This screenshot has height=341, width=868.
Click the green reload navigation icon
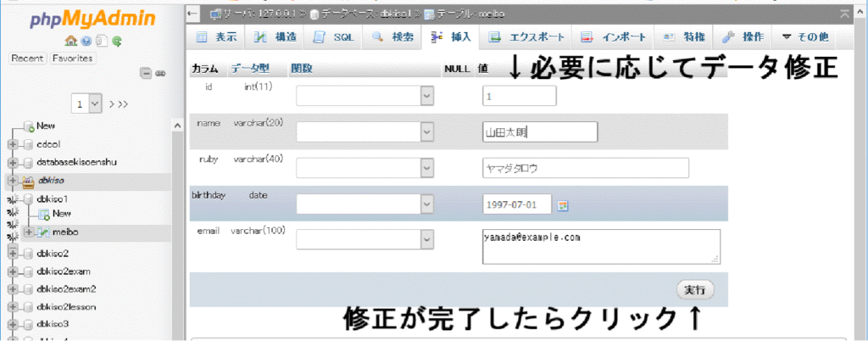pyautogui.click(x=116, y=40)
